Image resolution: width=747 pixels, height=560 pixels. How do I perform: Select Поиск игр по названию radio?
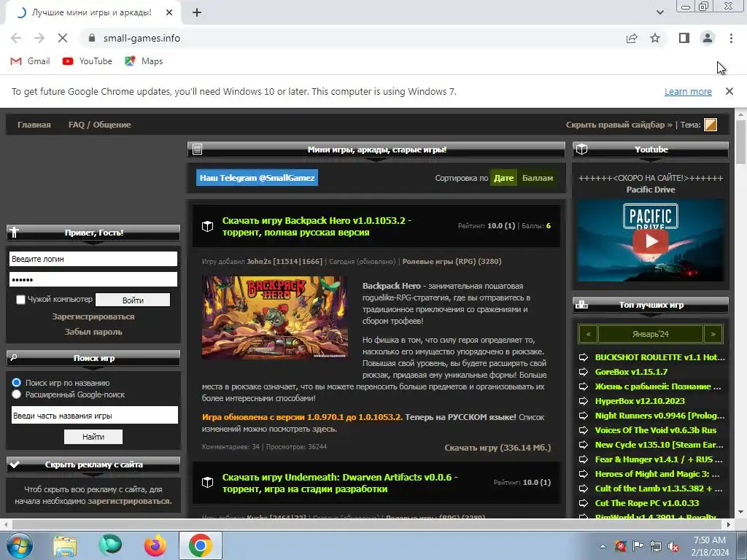pos(17,383)
